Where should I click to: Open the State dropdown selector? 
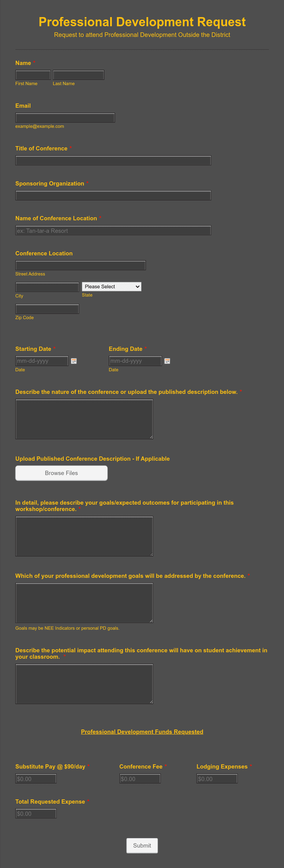click(111, 286)
